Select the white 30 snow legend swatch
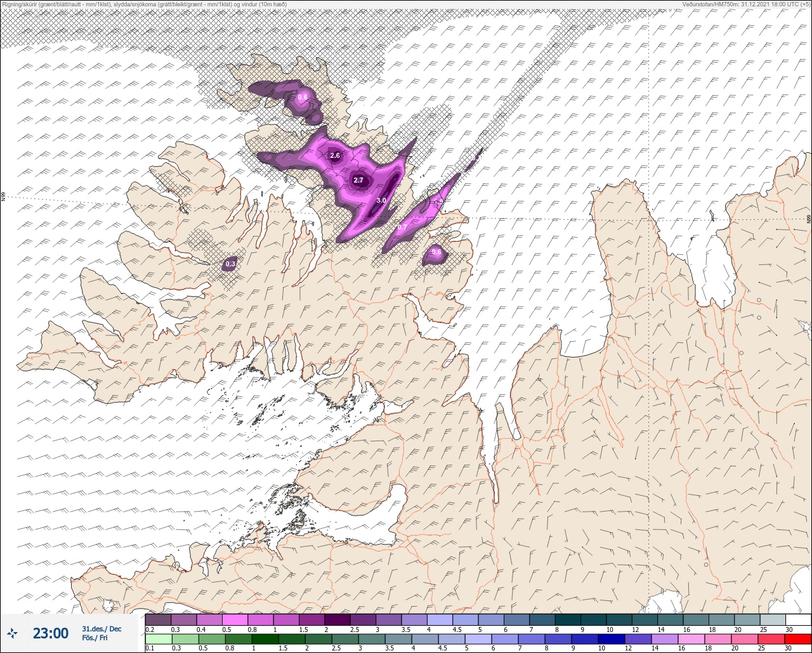This screenshot has width=812, height=653. tap(798, 619)
